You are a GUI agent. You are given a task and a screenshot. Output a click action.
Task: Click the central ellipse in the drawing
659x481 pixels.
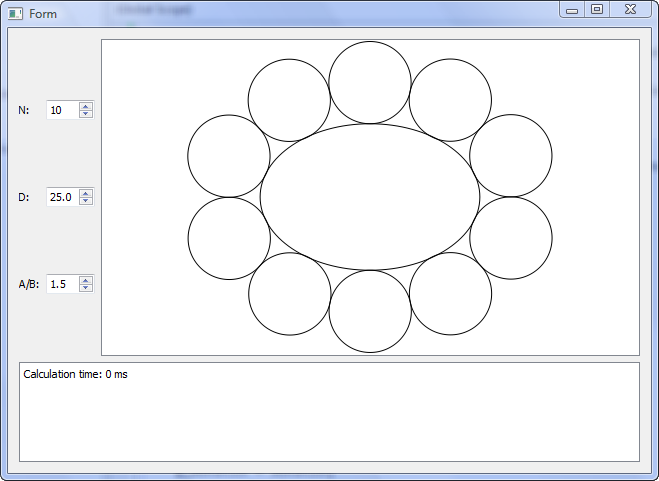(370, 197)
